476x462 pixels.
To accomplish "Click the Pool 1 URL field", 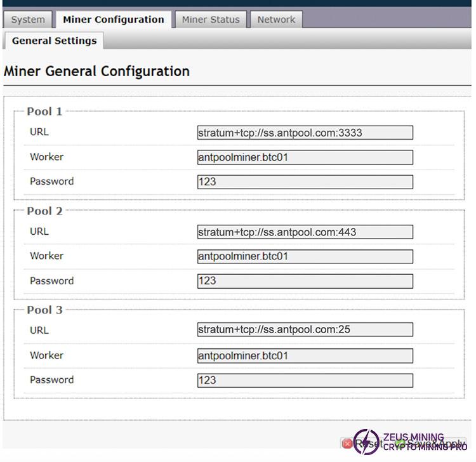I will [x=305, y=133].
